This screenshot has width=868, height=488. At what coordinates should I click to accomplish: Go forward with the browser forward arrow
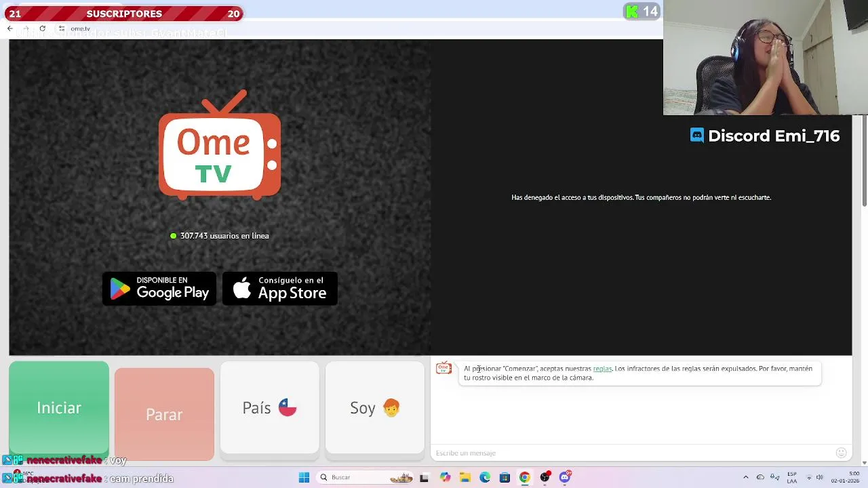click(x=26, y=28)
